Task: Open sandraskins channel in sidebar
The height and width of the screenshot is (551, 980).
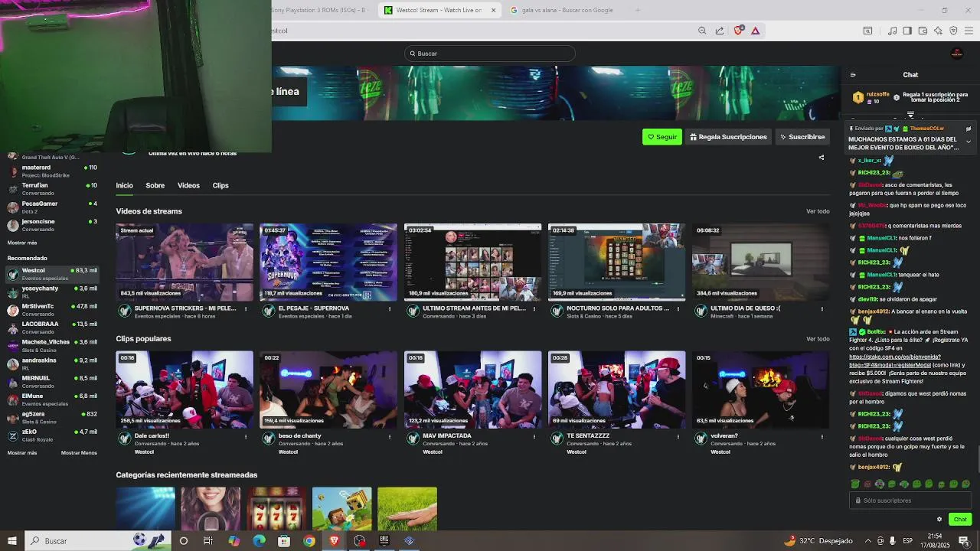Action: pos(52,364)
